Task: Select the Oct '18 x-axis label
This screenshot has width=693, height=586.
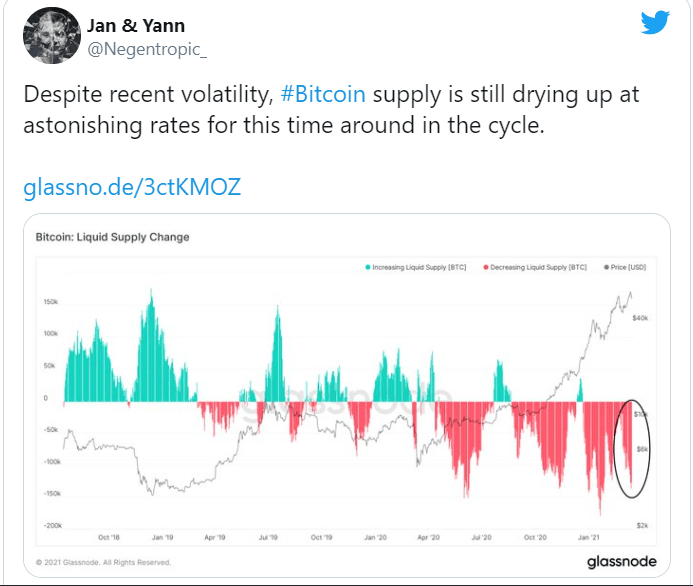Action: pyautogui.click(x=108, y=537)
